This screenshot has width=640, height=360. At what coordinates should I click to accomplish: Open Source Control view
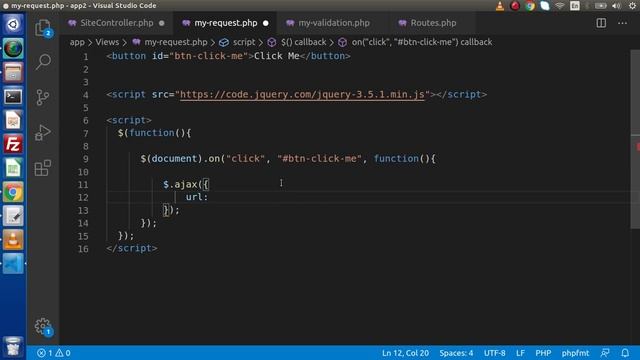43,97
